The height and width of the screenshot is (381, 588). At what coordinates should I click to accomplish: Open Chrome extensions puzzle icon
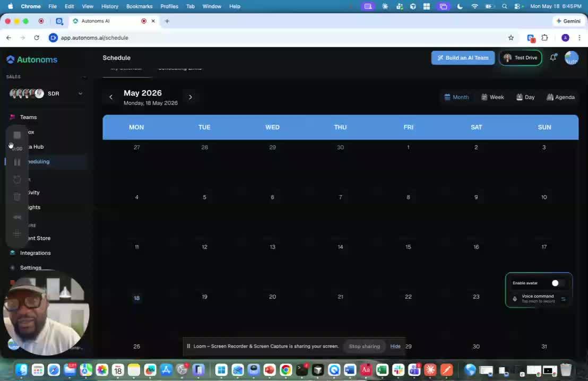click(x=544, y=38)
